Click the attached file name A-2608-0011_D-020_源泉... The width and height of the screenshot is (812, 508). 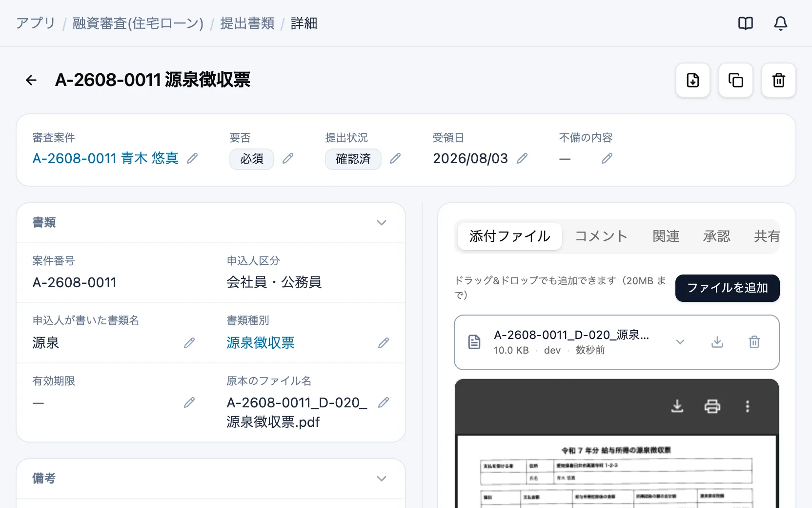point(571,335)
